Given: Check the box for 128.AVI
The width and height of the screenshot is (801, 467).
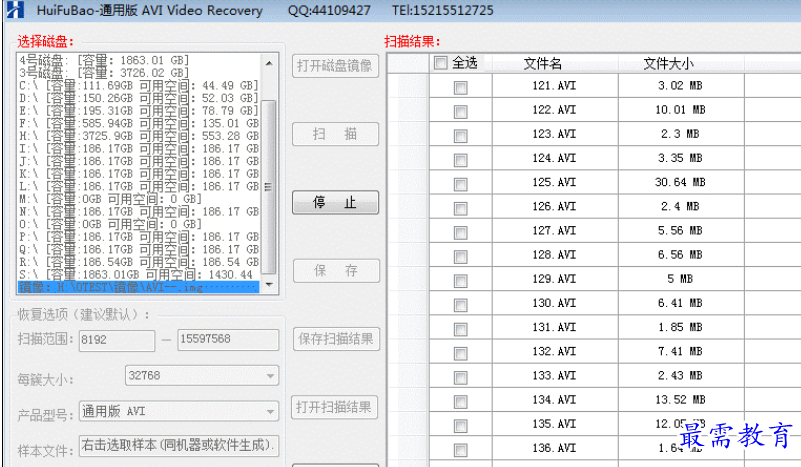Looking at the screenshot, I should pyautogui.click(x=460, y=257).
